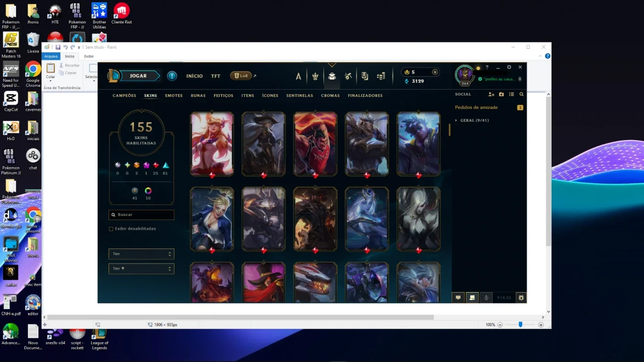Click the friend search magnifier icon
The width and height of the screenshot is (644, 362).
[522, 94]
